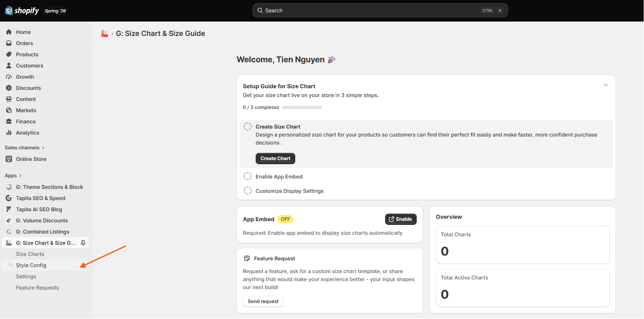This screenshot has width=644, height=319.
Task: Click the Growth gauge icon
Action: pos(9,77)
